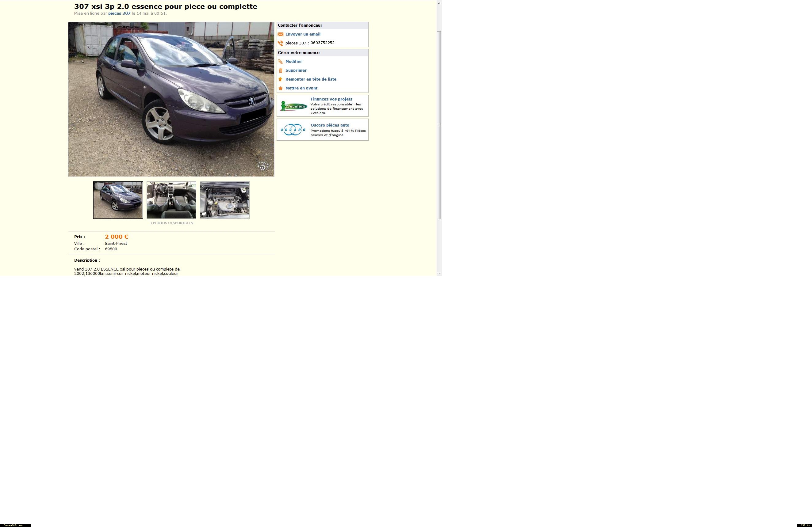
Task: Click the phone icon beside pieces 307
Action: [x=281, y=43]
